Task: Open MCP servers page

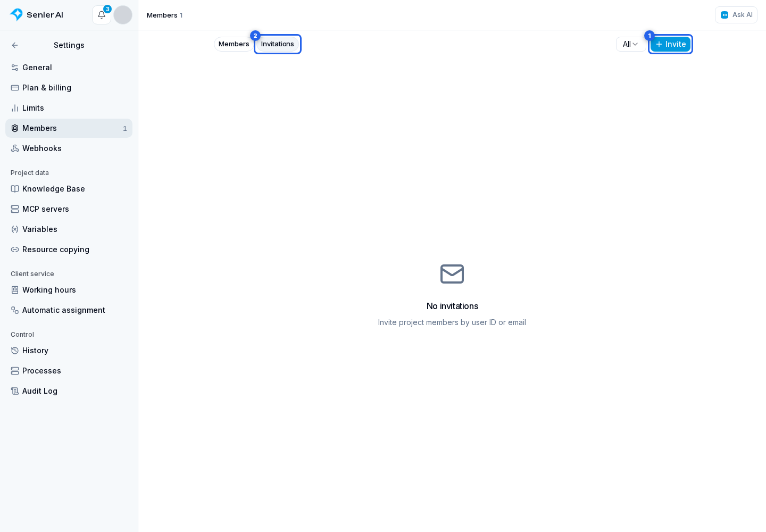Action: pos(69,209)
